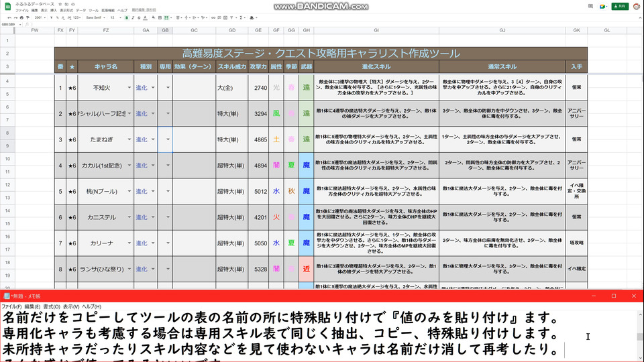The image size is (644, 362).
Task: Open the 進化 type dropdown for たまねぎ
Action: (153, 139)
